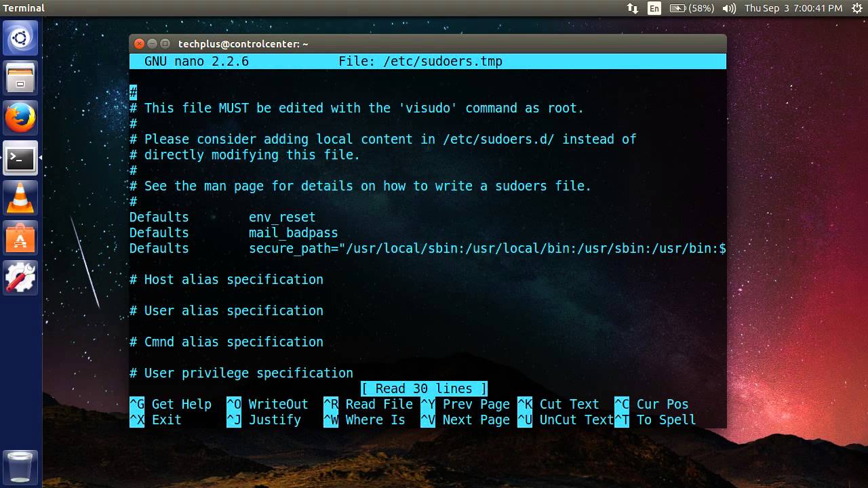
Task: Open the Files manager in the launcher
Action: (20, 78)
